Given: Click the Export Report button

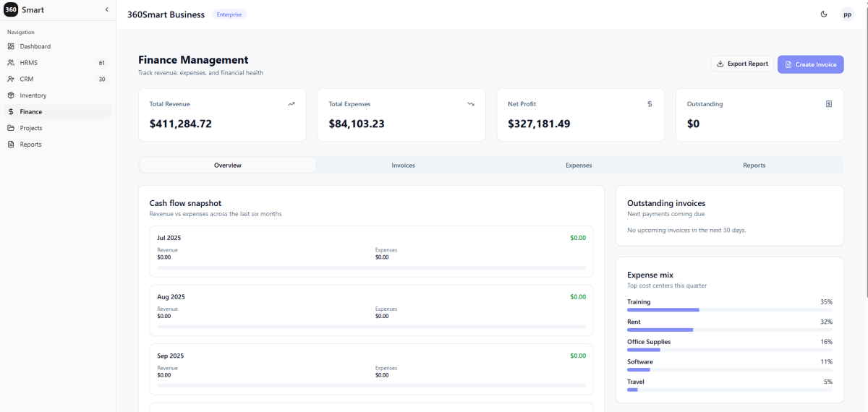Looking at the screenshot, I should (x=742, y=64).
